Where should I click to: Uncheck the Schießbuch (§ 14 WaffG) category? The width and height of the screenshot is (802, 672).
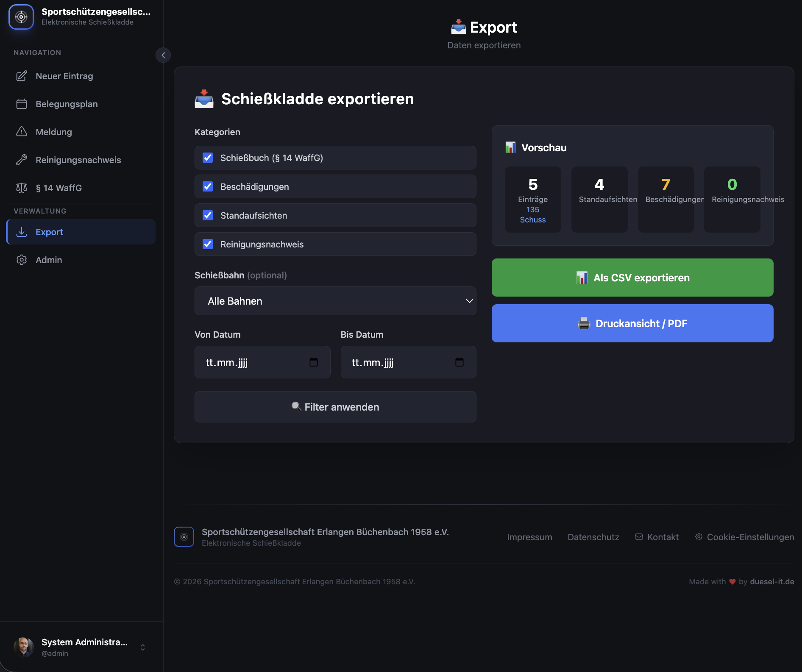207,157
